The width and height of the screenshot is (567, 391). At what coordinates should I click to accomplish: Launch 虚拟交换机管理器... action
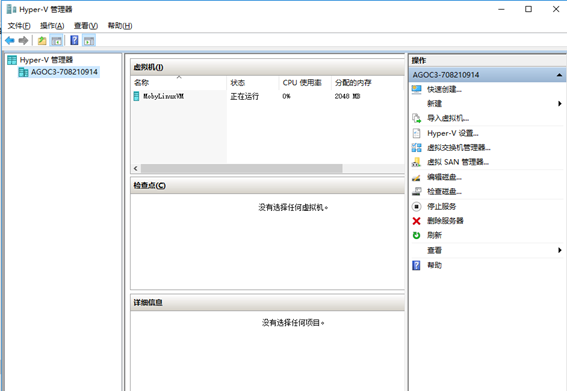tap(459, 148)
